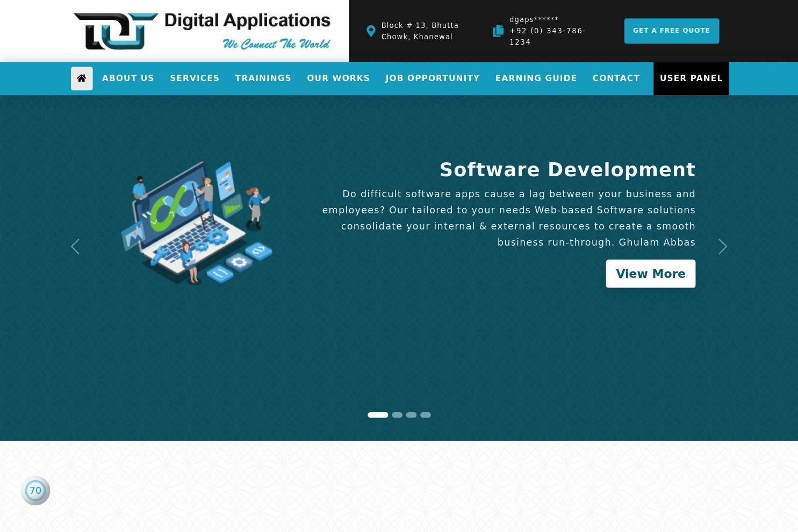Click the right carousel arrow

[723, 247]
